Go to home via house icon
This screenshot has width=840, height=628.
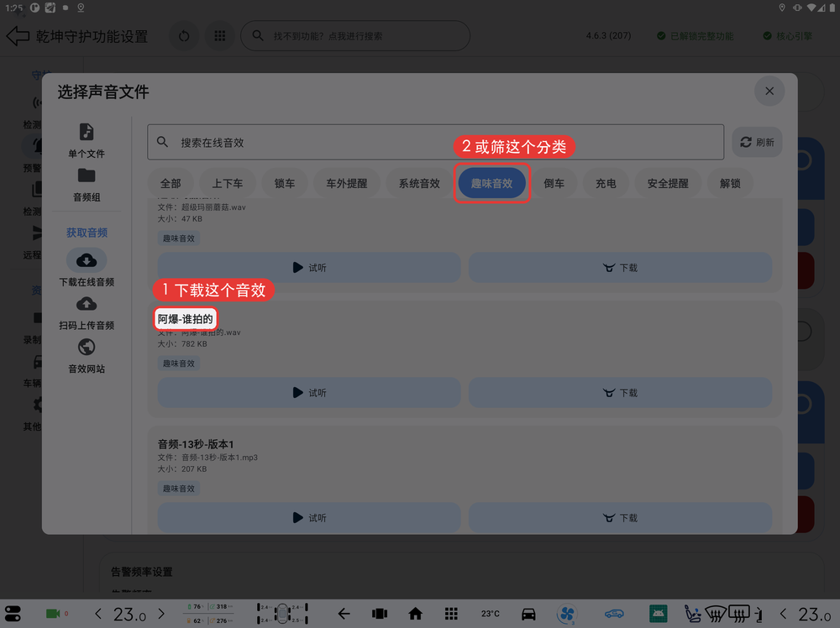415,614
